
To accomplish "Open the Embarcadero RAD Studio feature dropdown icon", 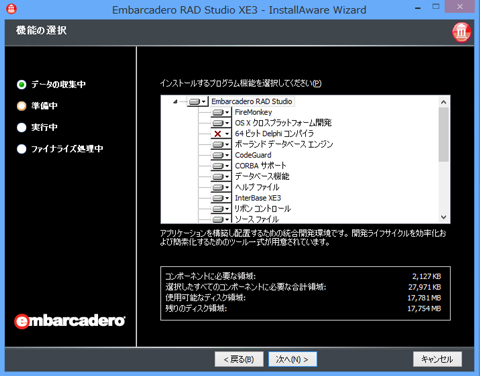I will click(x=198, y=101).
